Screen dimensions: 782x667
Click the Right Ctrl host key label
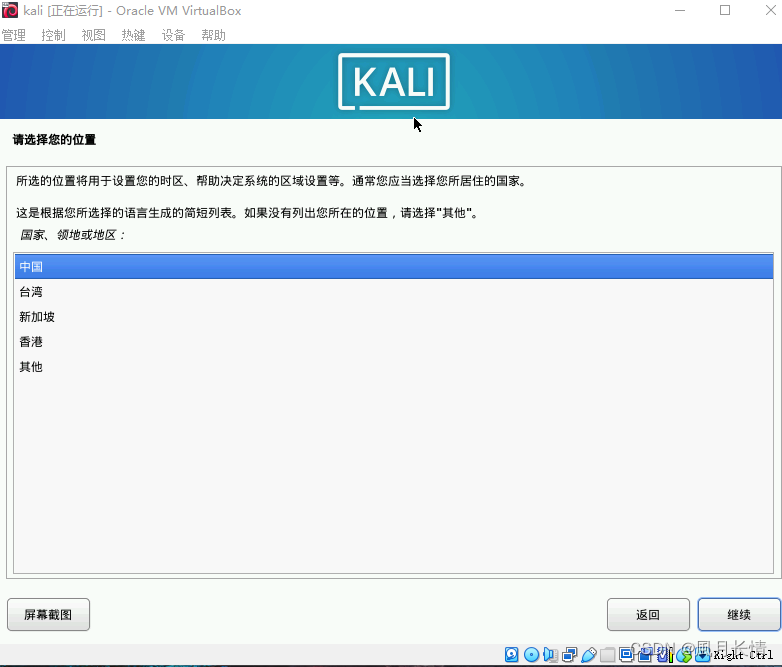[743, 655]
